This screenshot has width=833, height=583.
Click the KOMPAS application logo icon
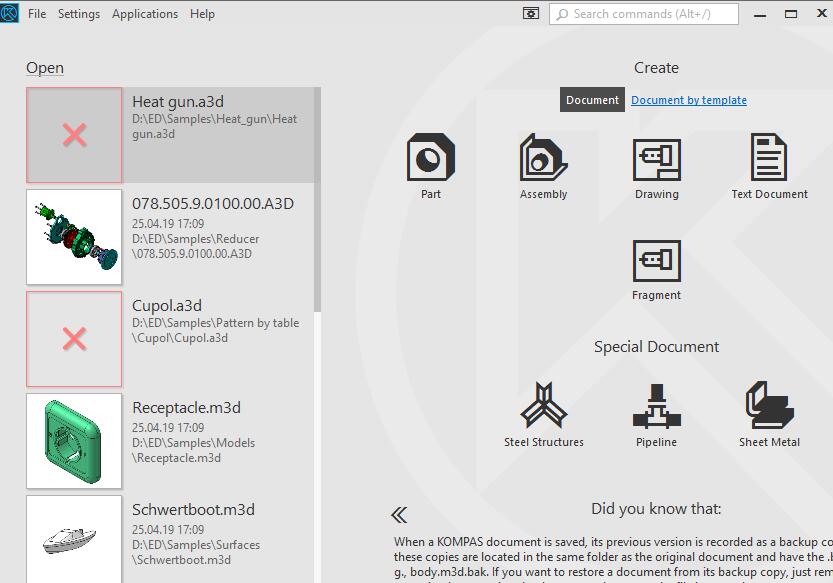[x=9, y=13]
